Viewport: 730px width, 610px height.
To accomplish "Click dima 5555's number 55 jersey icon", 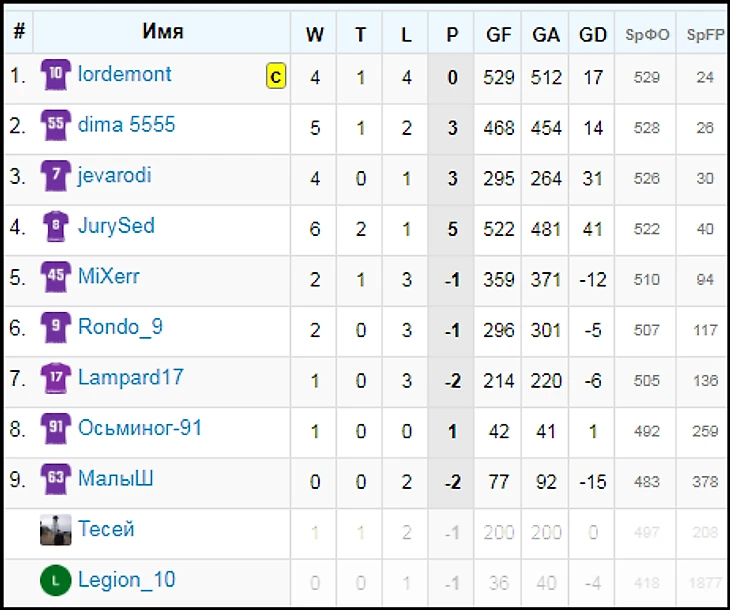I will (56, 125).
